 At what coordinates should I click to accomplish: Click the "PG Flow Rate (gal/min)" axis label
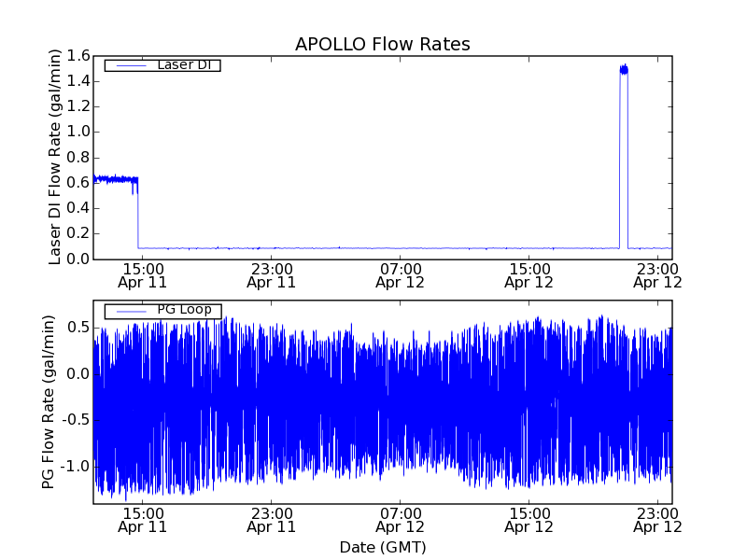tap(49, 402)
